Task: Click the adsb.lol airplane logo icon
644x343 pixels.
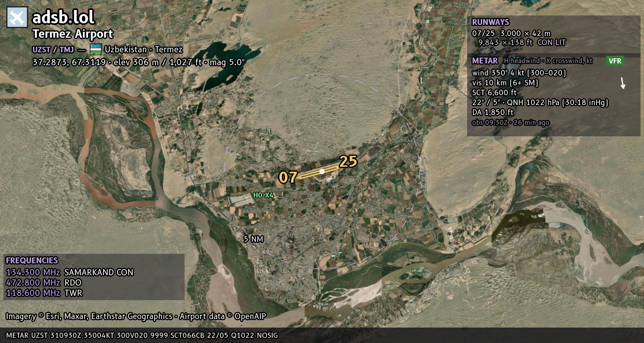Action: [x=17, y=18]
